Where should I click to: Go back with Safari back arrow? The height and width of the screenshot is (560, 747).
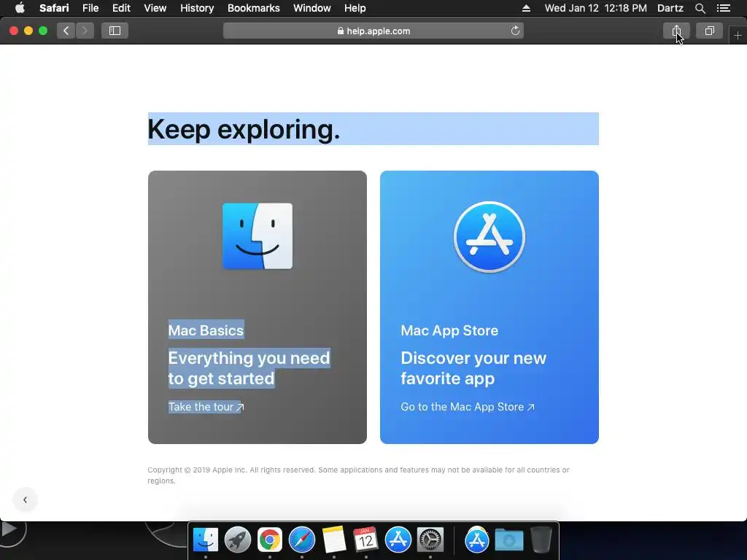pyautogui.click(x=66, y=31)
